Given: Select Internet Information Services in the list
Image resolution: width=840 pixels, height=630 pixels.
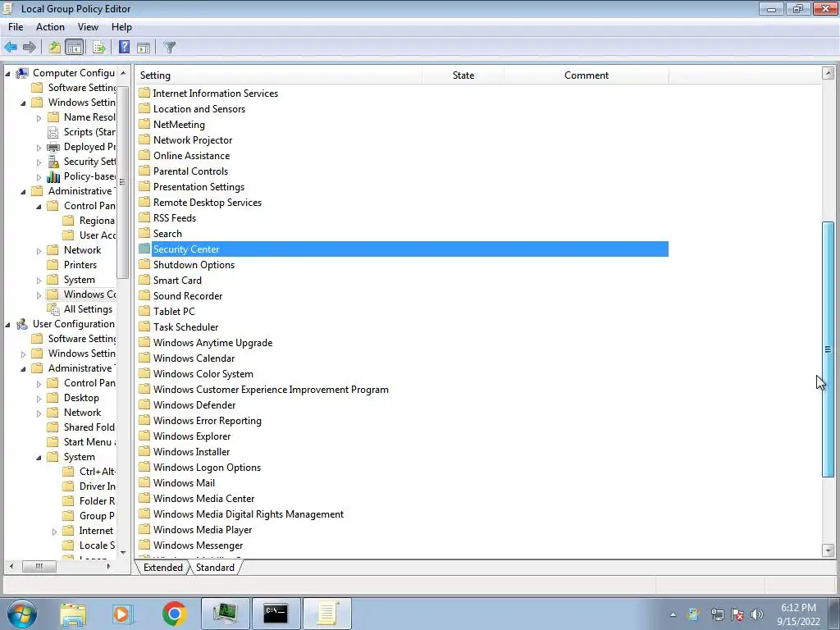Looking at the screenshot, I should coord(216,94).
